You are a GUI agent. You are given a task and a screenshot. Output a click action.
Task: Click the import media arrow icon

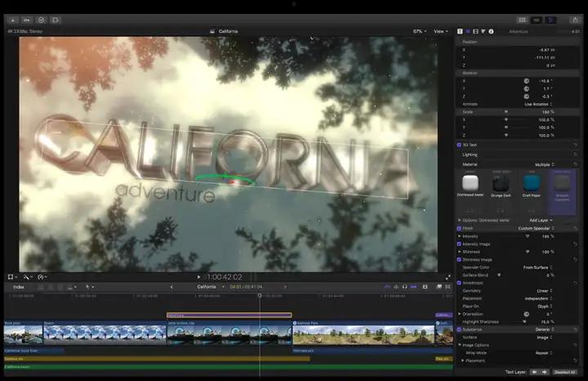12,20
